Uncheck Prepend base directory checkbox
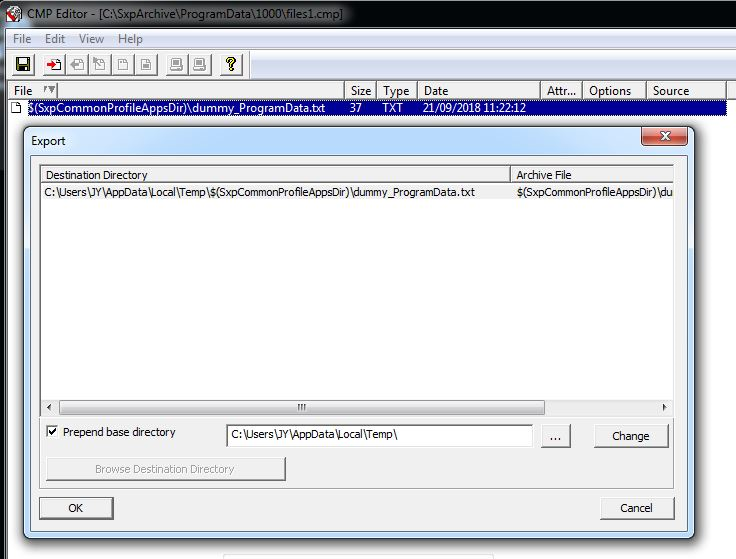736x559 pixels. click(52, 431)
